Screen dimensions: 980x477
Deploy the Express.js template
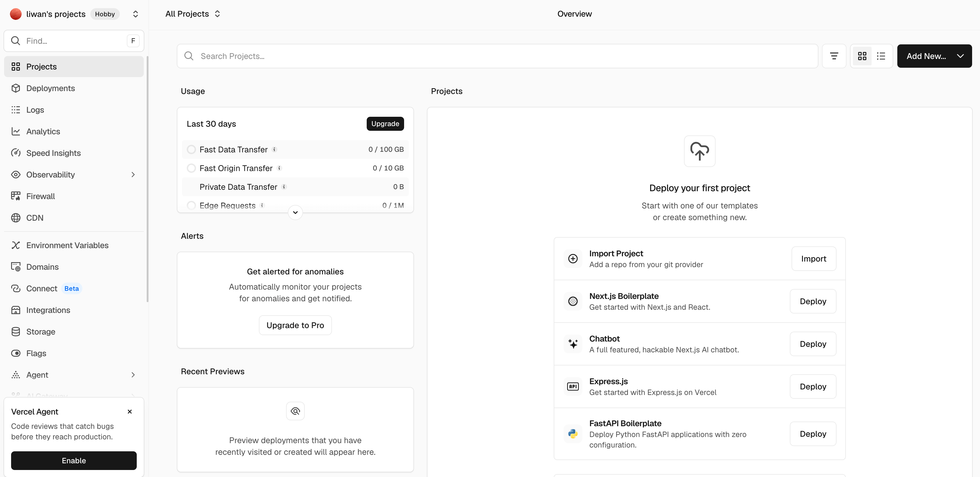click(813, 387)
